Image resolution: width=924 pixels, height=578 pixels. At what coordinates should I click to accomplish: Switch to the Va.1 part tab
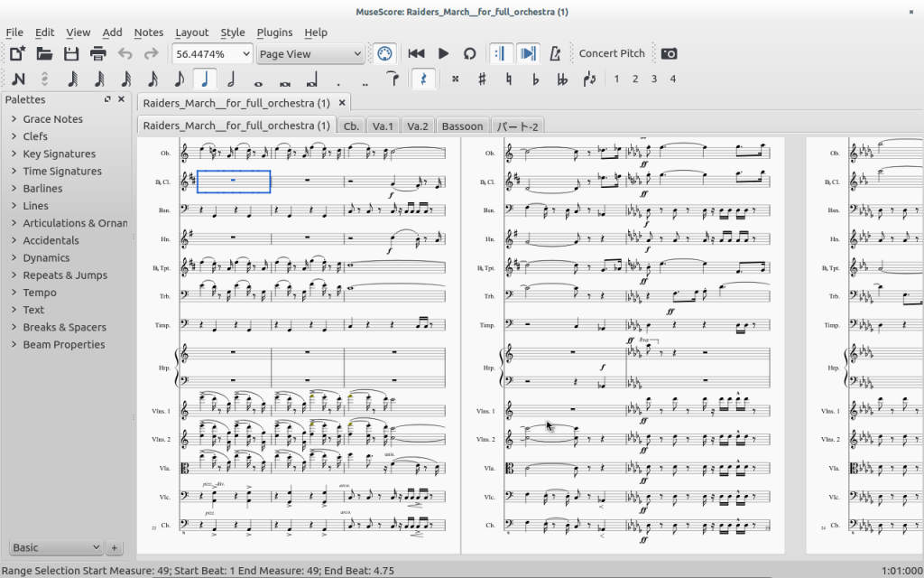tap(383, 126)
